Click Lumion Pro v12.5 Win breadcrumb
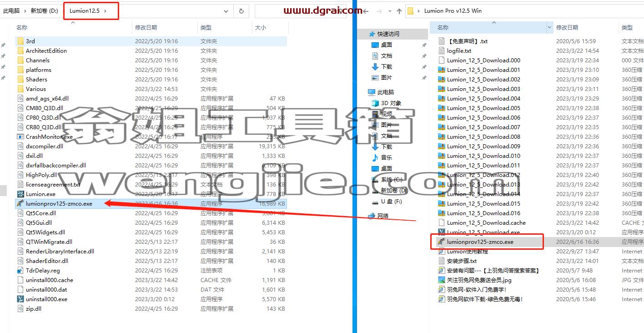Image resolution: width=644 pixels, height=333 pixels. click(x=453, y=11)
